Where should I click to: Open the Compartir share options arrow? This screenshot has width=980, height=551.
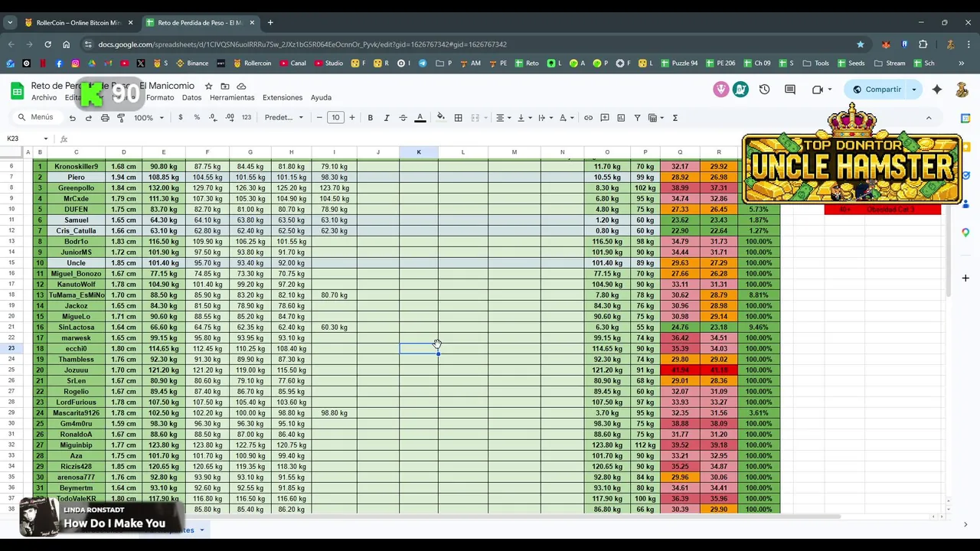point(913,90)
